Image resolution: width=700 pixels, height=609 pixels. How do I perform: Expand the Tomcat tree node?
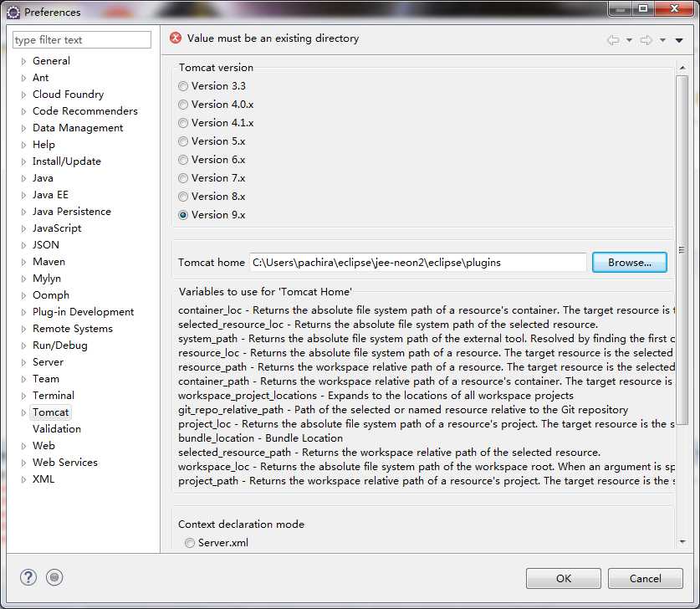click(23, 412)
